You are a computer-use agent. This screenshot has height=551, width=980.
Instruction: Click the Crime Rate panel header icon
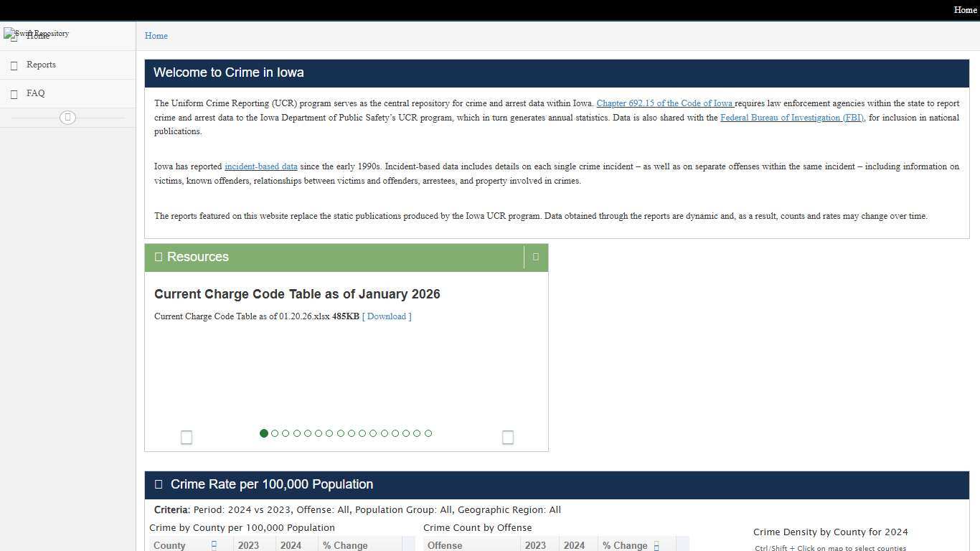pyautogui.click(x=159, y=484)
